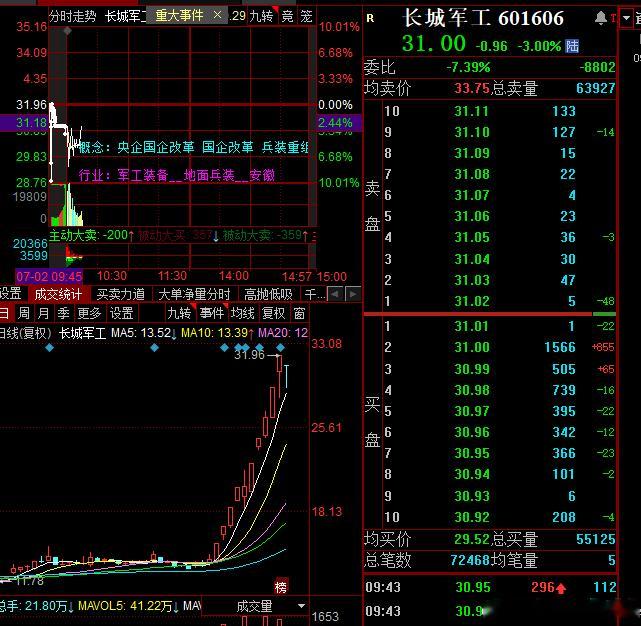Open the 重大事件 tab

tap(179, 16)
